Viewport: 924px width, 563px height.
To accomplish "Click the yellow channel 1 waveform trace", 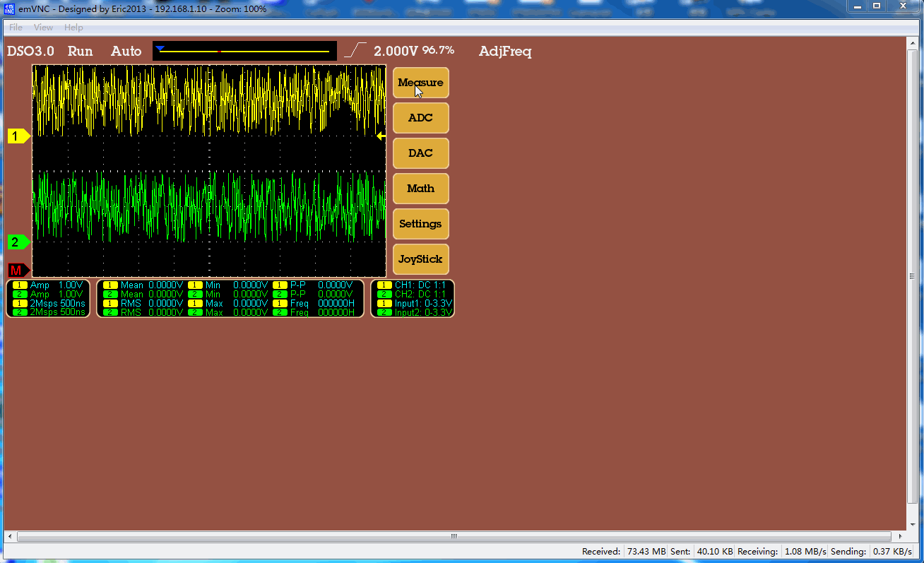I will click(209, 99).
